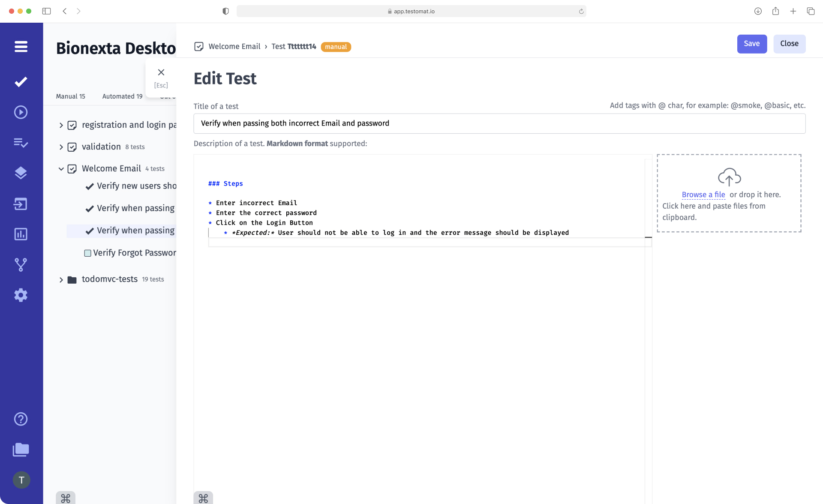Toggle the checkbox for Verify Forgot Password
This screenshot has height=504, width=823.
(87, 253)
